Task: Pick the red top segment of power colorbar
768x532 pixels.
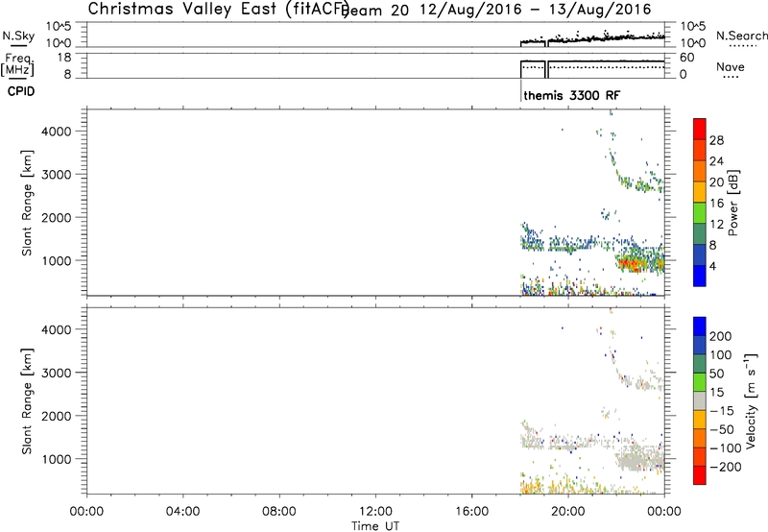Action: coord(700,129)
